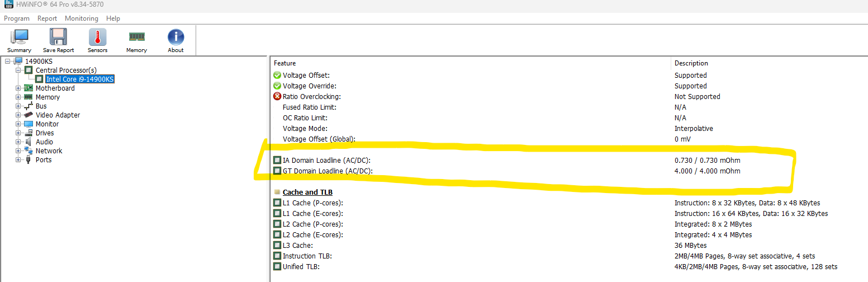Viewport: 868px width, 282px height.
Task: Open the Monitoring menu
Action: click(82, 18)
